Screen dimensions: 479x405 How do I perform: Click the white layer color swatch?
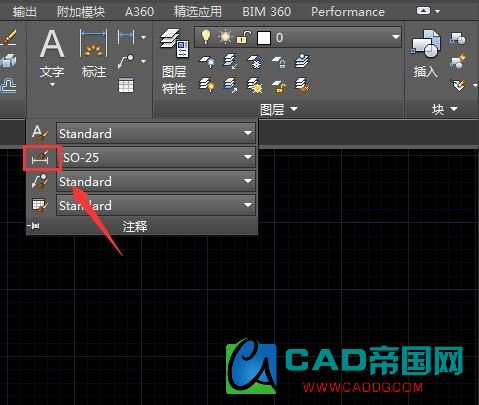[x=264, y=38]
